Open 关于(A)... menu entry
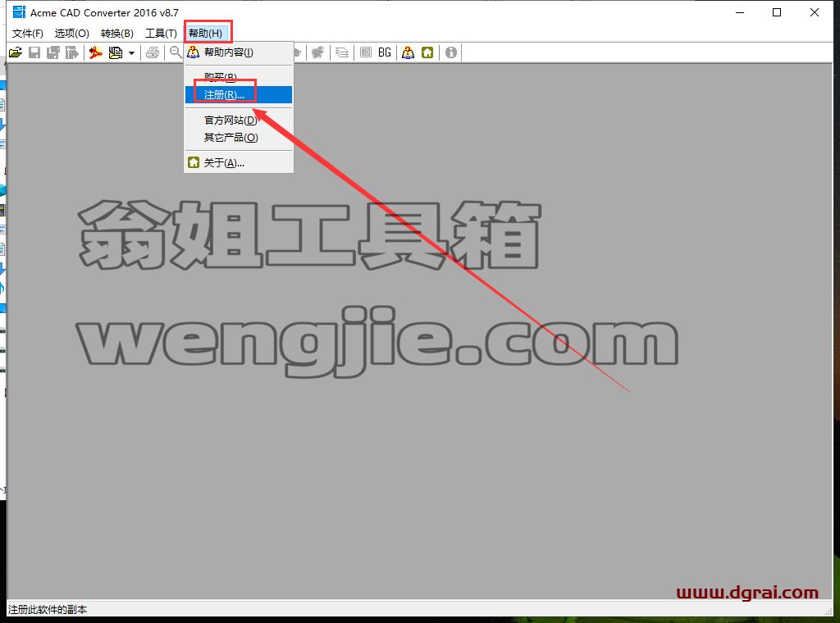Screen dimensions: 840x623 [x=239, y=162]
